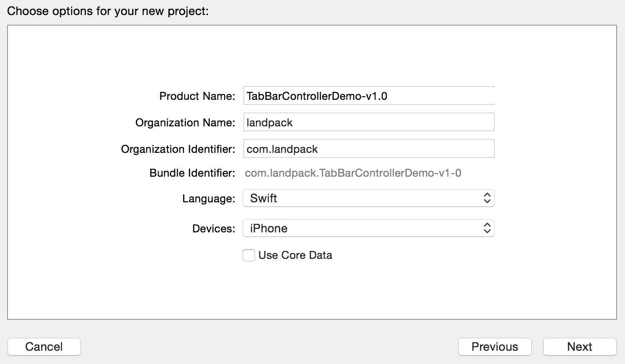Go back with the Previous button
Screen dimensions: 625x364
(x=495, y=347)
